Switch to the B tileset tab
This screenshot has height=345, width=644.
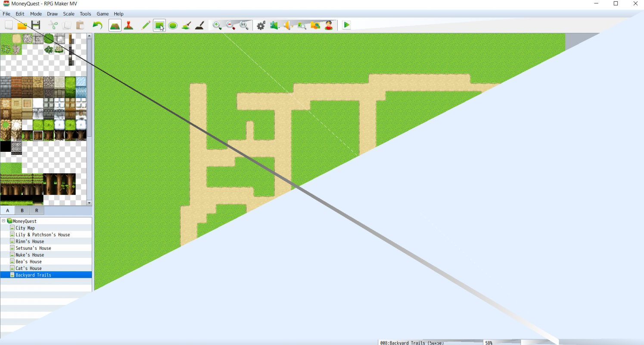[x=22, y=210]
